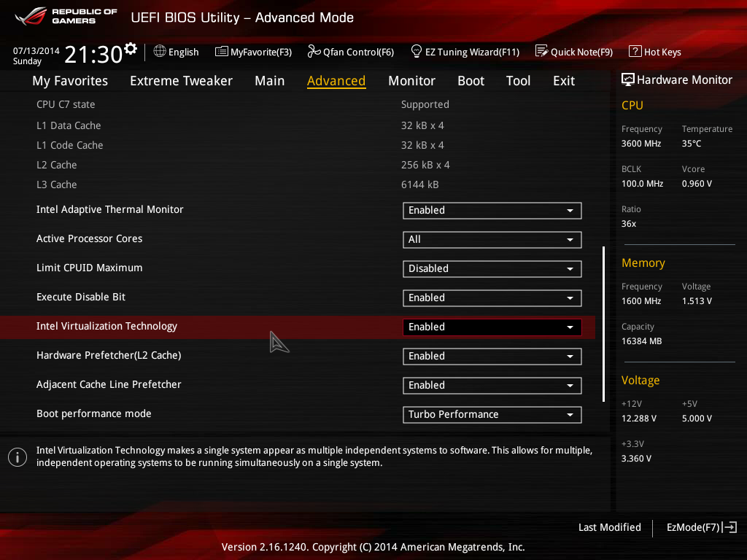The image size is (747, 560).
Task: Open Active Processor Cores dropdown
Action: pos(492,240)
